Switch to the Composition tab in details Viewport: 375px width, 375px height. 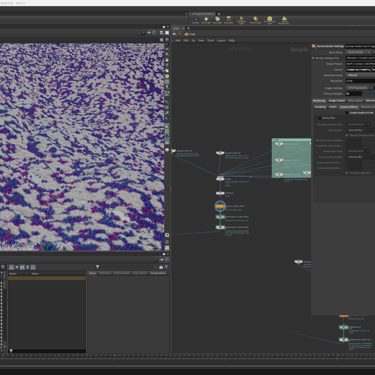[157, 273]
